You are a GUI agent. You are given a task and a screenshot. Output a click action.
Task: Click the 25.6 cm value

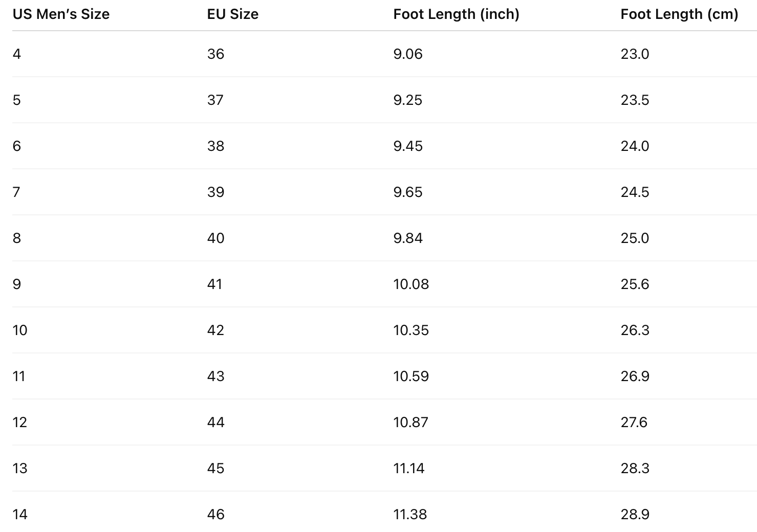tap(635, 284)
